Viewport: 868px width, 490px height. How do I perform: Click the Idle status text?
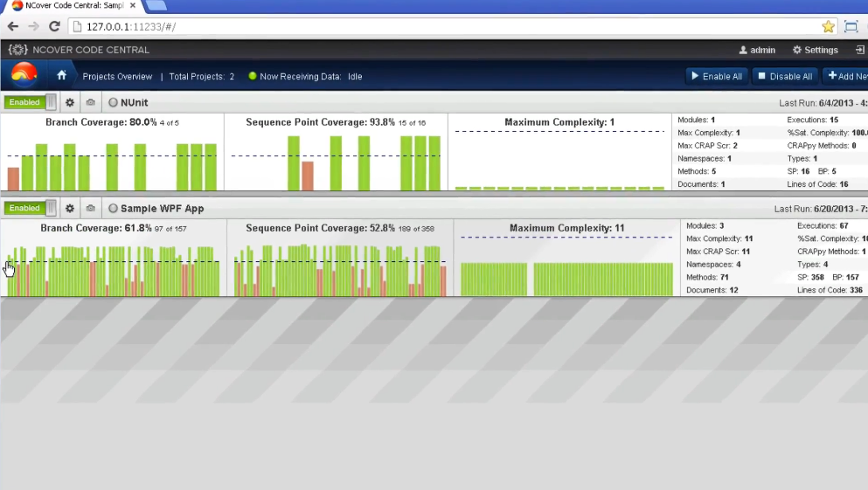pos(355,76)
